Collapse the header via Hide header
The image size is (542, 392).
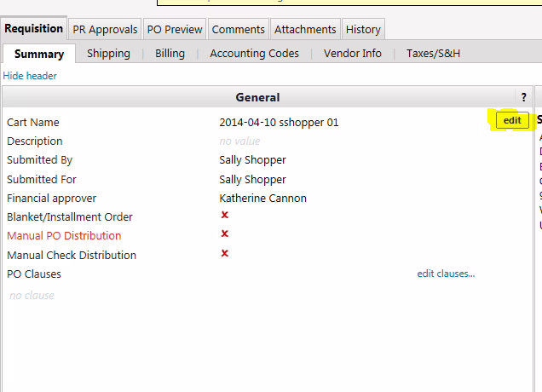[x=30, y=76]
